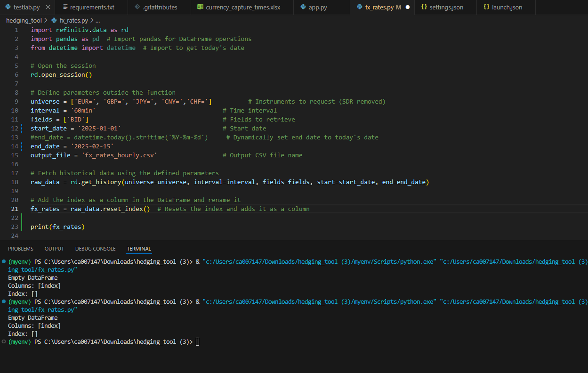Click the universe list on line 9

[x=141, y=102]
